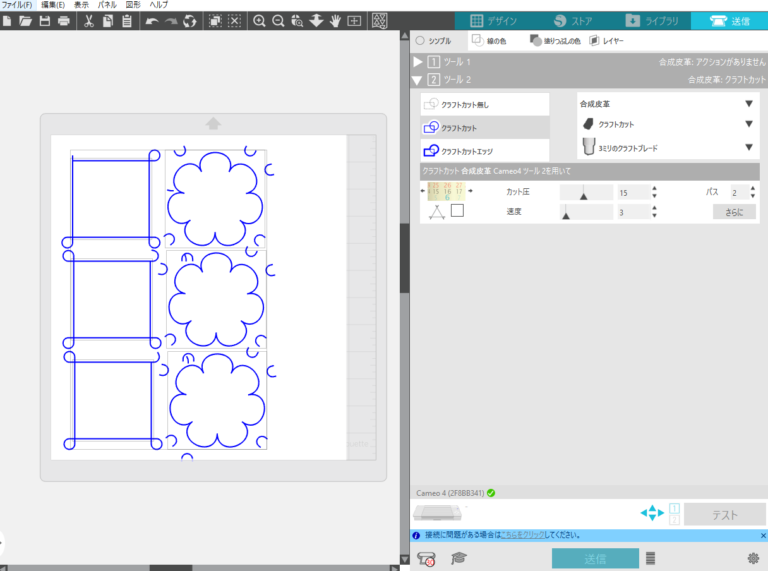Click the こちらをクリック connection help link
Viewport: 768px width, 571px height.
(523, 535)
